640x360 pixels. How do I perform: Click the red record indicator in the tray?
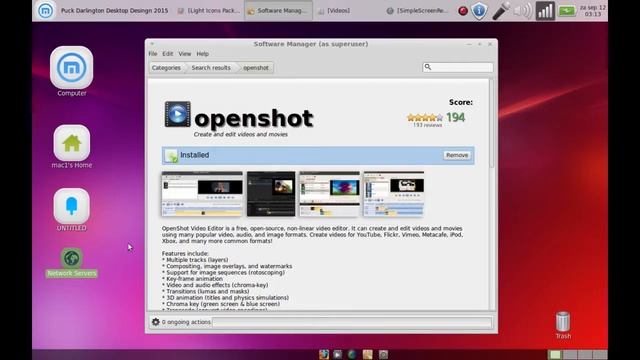coord(463,11)
